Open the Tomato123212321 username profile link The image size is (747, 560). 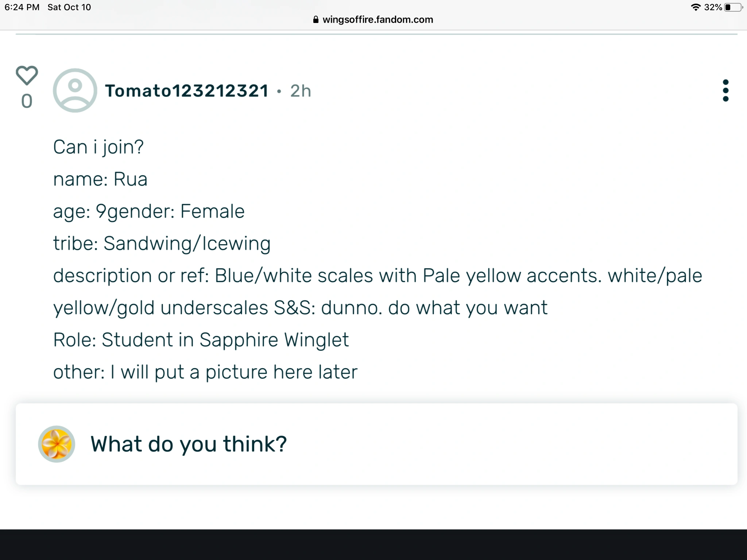click(x=186, y=91)
